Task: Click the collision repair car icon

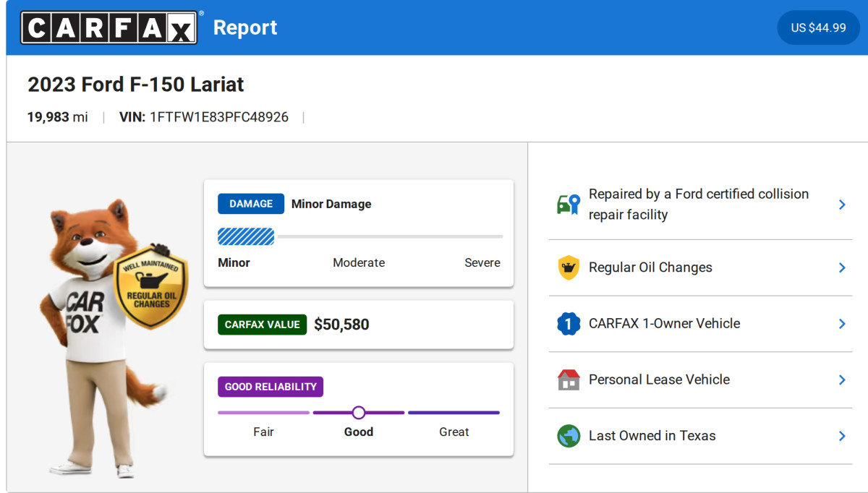Action: (569, 205)
